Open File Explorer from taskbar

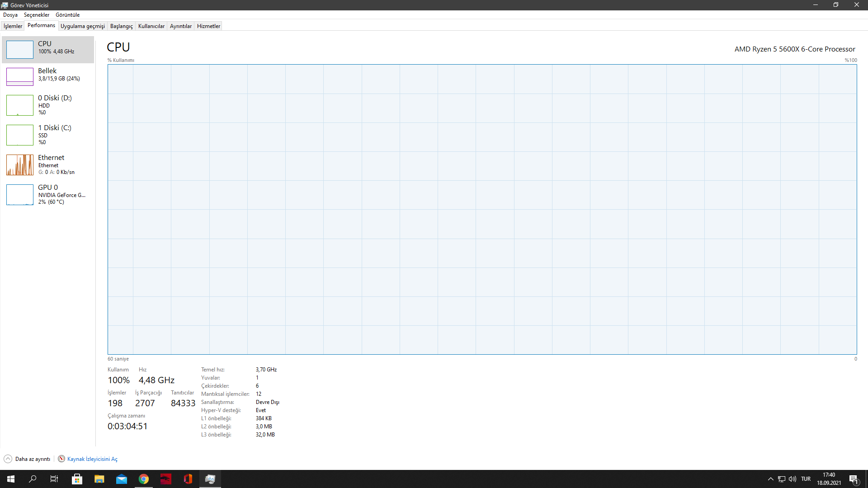(x=99, y=479)
